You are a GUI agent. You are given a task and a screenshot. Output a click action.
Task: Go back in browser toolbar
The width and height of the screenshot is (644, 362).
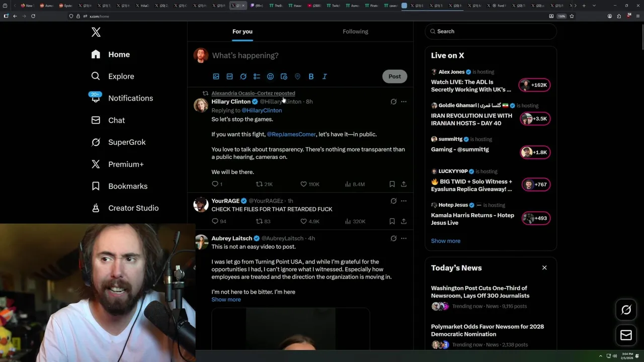15,16
